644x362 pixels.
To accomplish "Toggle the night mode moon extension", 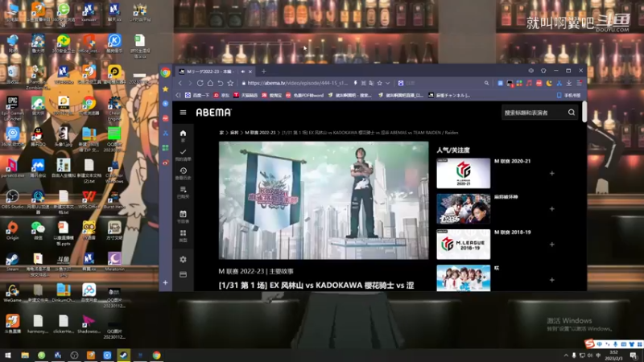I will (x=549, y=83).
